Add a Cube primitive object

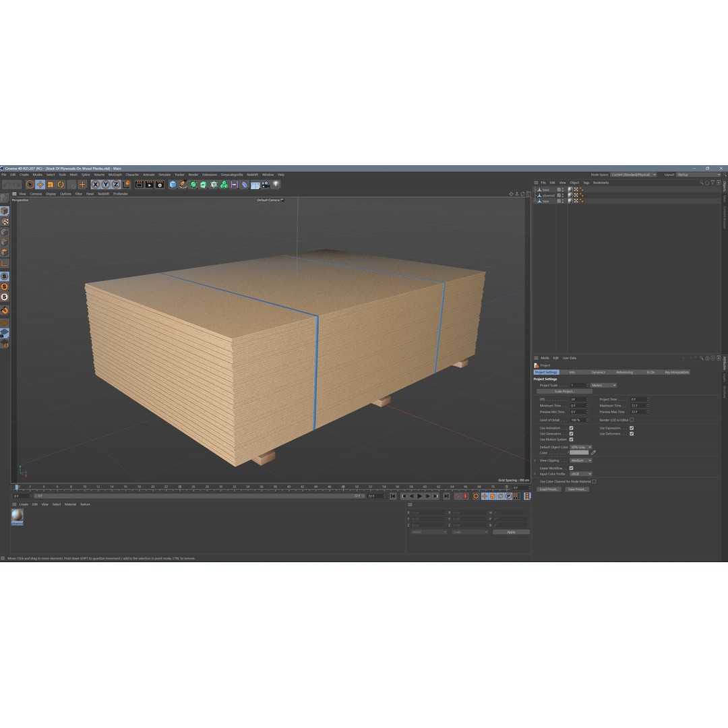tap(173, 184)
